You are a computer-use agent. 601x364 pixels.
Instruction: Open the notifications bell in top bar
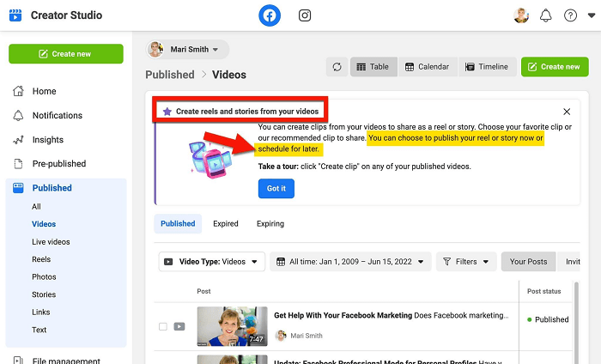coord(546,15)
